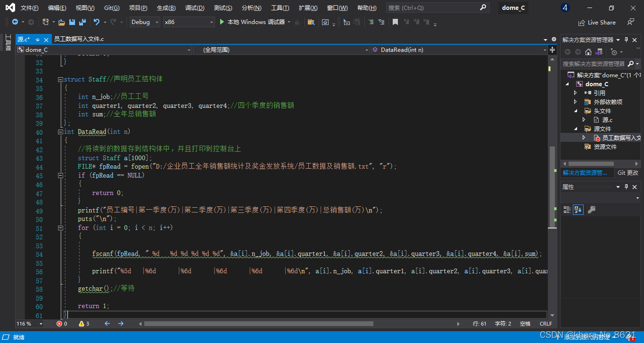Click the feedback person icon
Image resolution: width=644 pixels, height=343 pixels.
click(631, 22)
